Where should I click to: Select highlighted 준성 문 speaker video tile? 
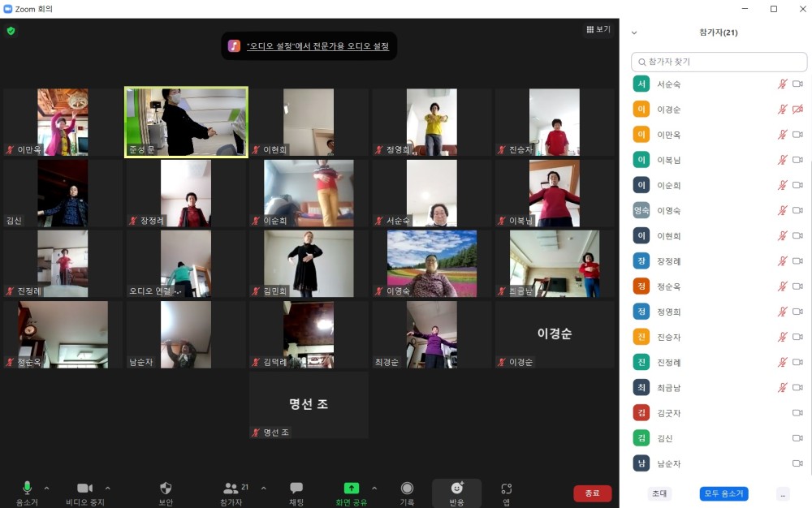pos(186,122)
